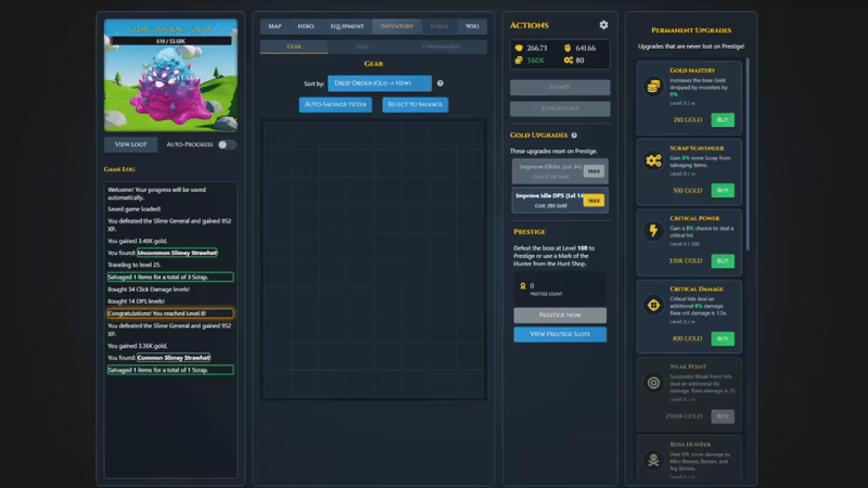Image resolution: width=868 pixels, height=488 pixels.
Task: Click the Weak Point Buy button
Action: [723, 416]
